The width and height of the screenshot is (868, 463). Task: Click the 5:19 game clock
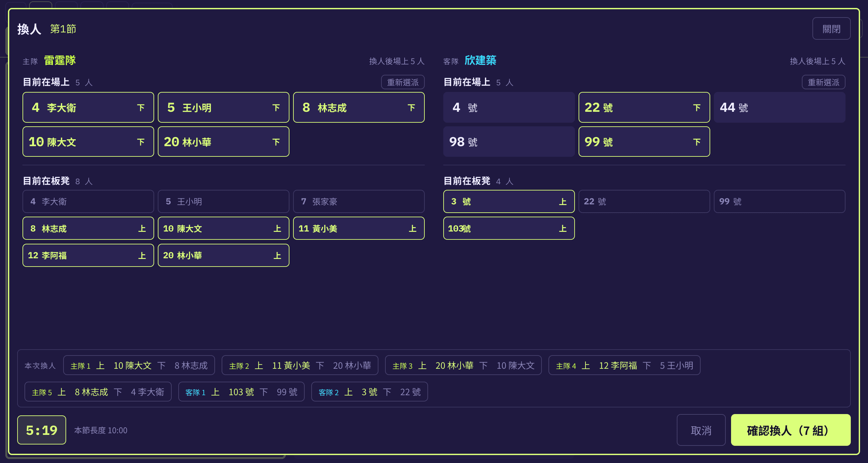click(42, 430)
